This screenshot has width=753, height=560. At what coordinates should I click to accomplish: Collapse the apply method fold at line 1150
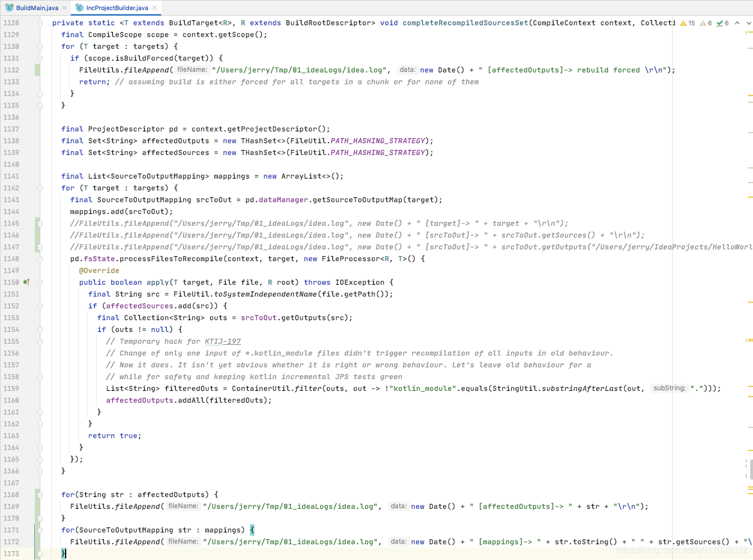click(x=40, y=283)
